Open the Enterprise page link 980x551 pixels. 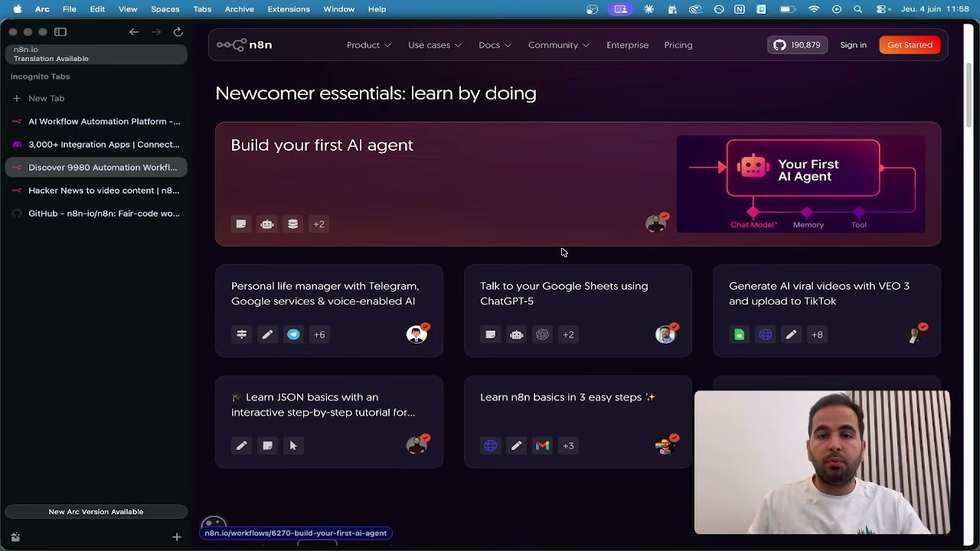627,45
